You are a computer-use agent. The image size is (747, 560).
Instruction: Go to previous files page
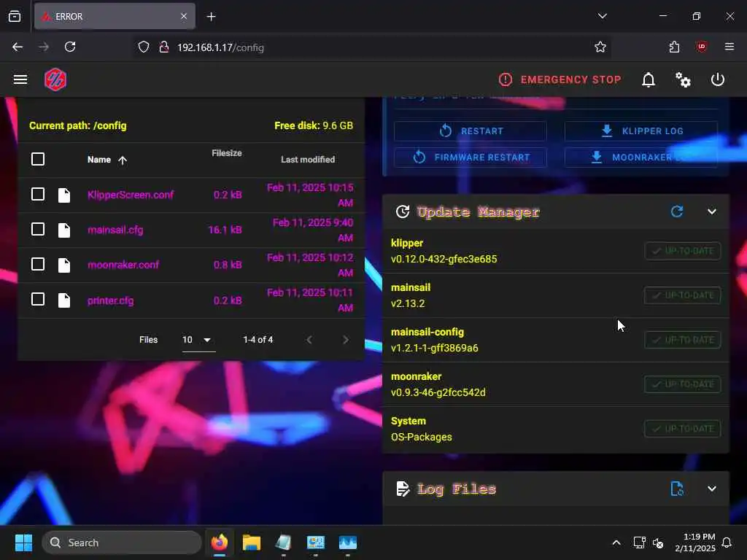click(x=309, y=340)
